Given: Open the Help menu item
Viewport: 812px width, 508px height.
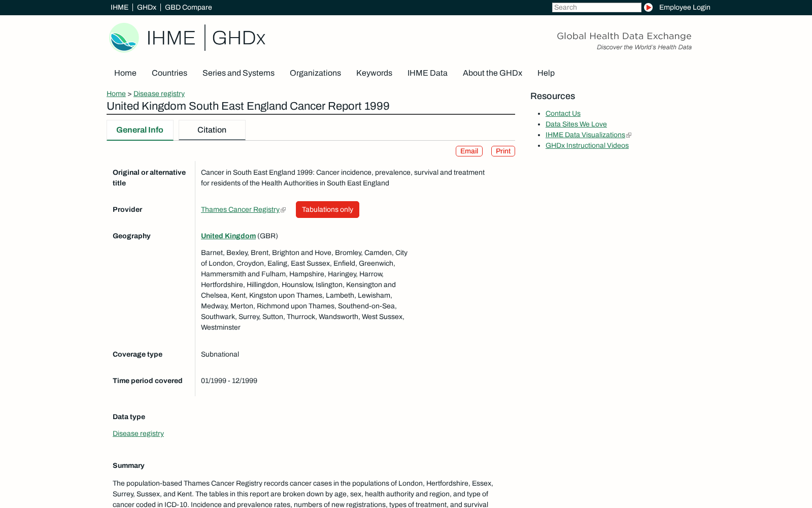Looking at the screenshot, I should point(546,73).
